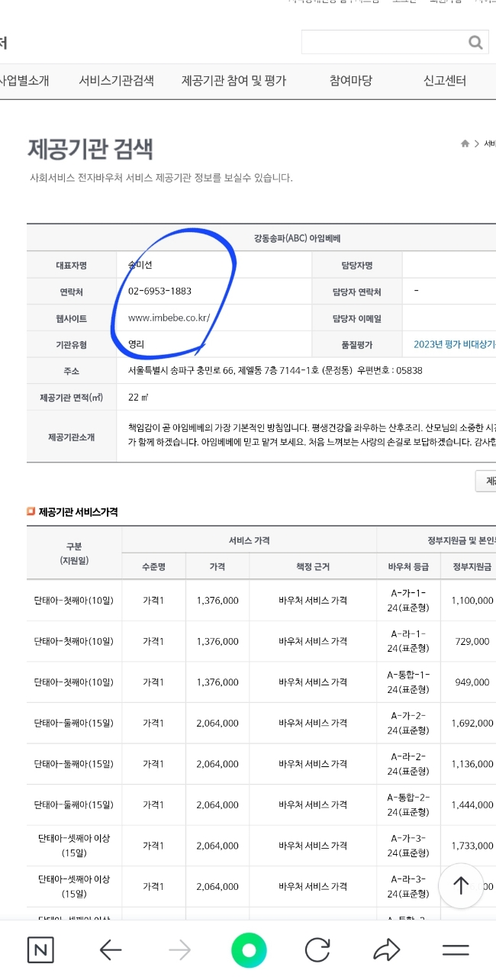
Task: Click government subsidy amount 729,000
Action: tap(472, 641)
